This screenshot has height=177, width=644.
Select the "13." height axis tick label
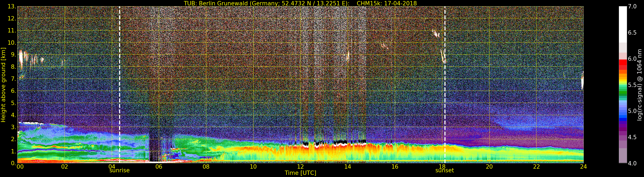(x=12, y=7)
